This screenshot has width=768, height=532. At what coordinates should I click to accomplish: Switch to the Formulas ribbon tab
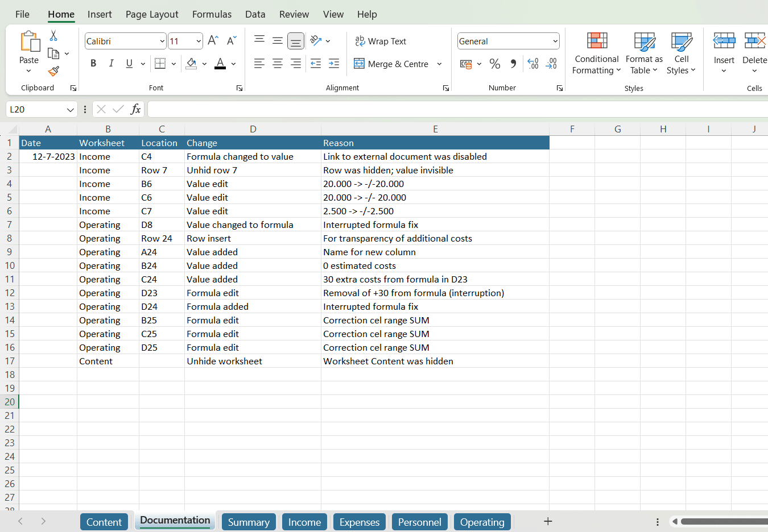[212, 14]
